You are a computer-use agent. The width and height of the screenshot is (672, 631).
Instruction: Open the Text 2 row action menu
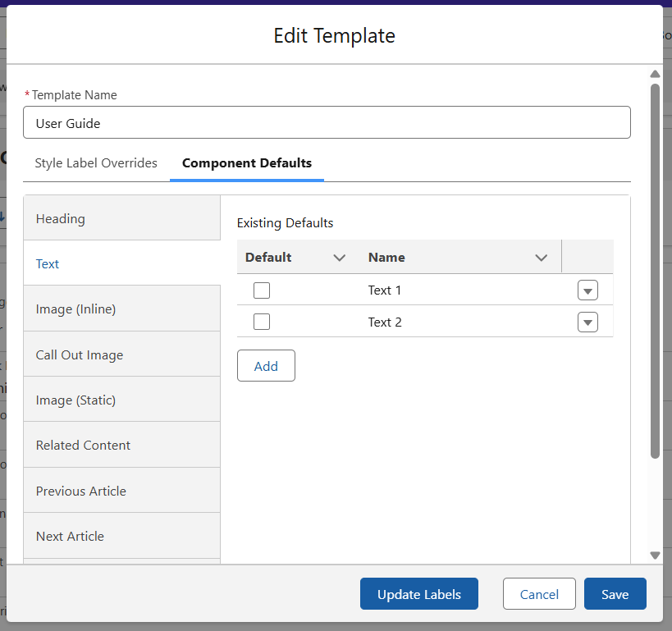[587, 322]
